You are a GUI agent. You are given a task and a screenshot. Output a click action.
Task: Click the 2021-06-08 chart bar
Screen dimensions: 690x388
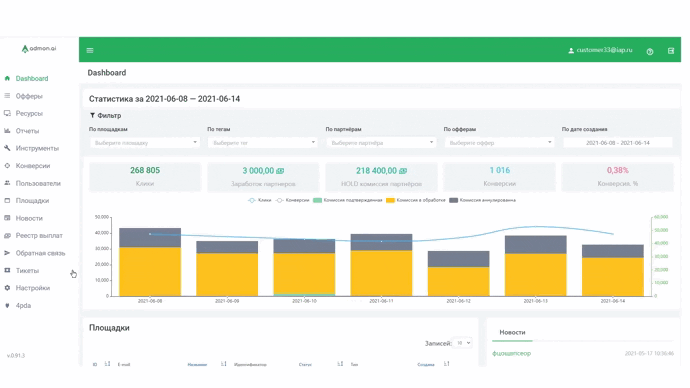[150, 262]
